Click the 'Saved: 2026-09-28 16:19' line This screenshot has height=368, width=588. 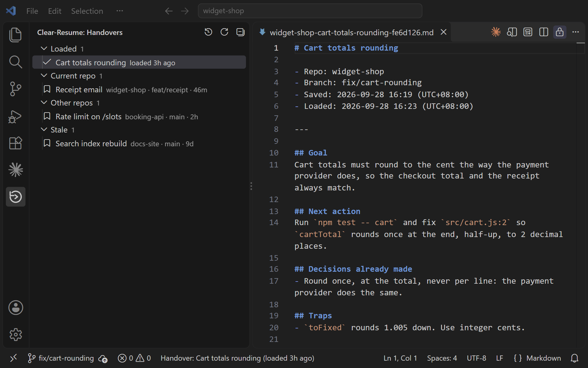382,94
